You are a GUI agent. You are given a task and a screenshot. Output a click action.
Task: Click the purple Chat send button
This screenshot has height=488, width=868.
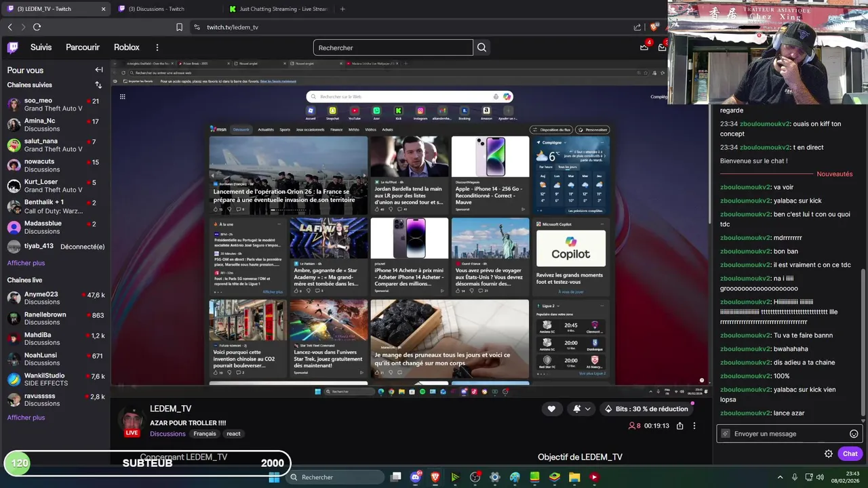(x=850, y=454)
